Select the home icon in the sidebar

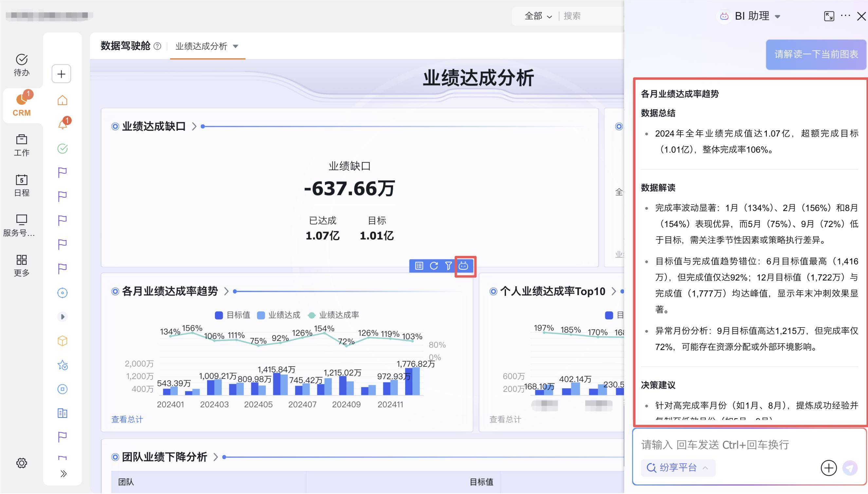pos(63,100)
